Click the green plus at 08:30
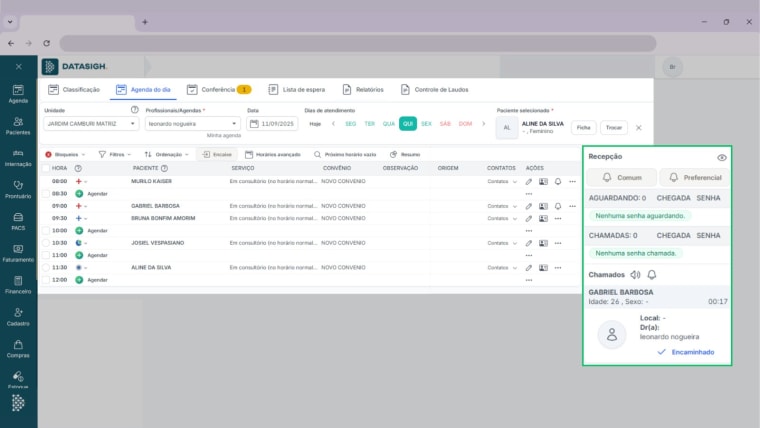This screenshot has height=428, width=760. coord(79,193)
